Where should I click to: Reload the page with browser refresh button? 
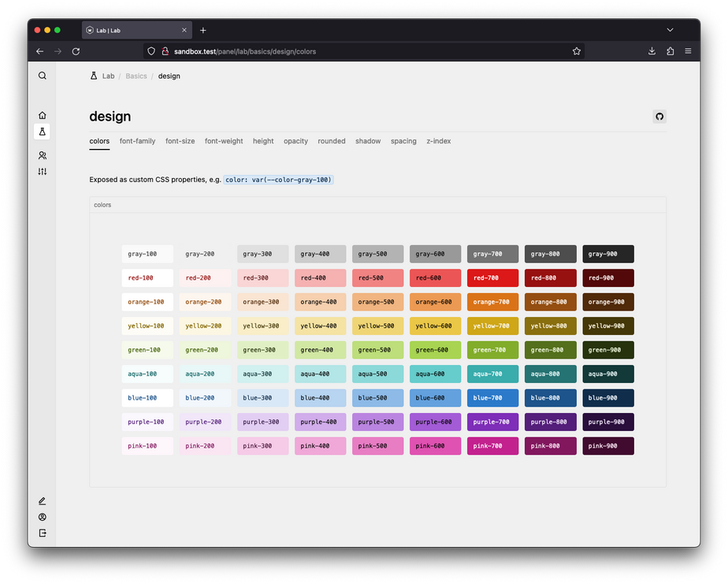tap(76, 51)
